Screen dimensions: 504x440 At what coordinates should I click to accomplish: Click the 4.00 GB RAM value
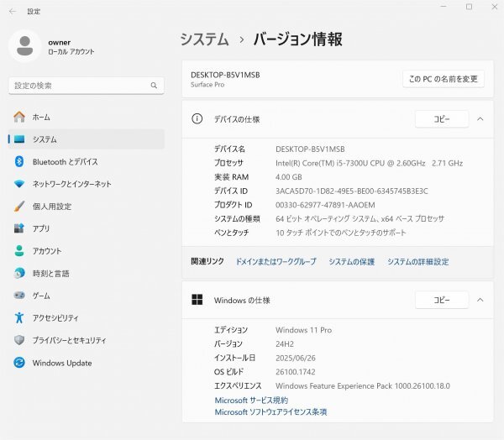[x=289, y=177]
